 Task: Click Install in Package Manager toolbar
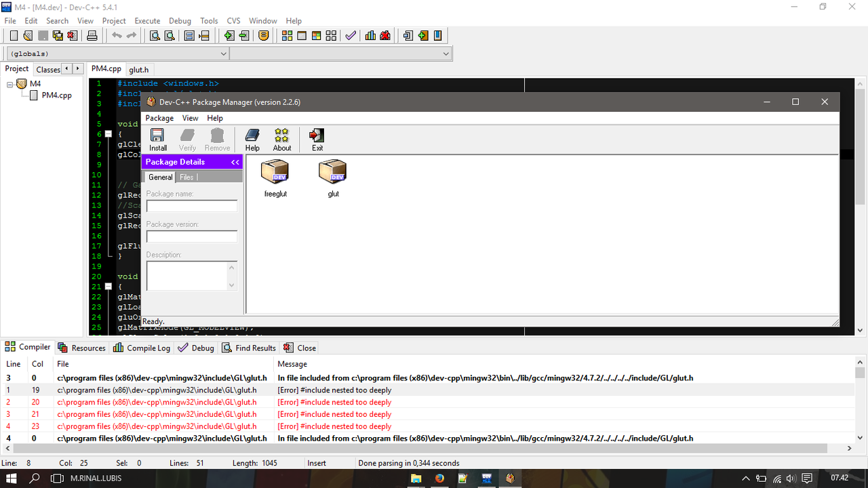[x=158, y=140]
